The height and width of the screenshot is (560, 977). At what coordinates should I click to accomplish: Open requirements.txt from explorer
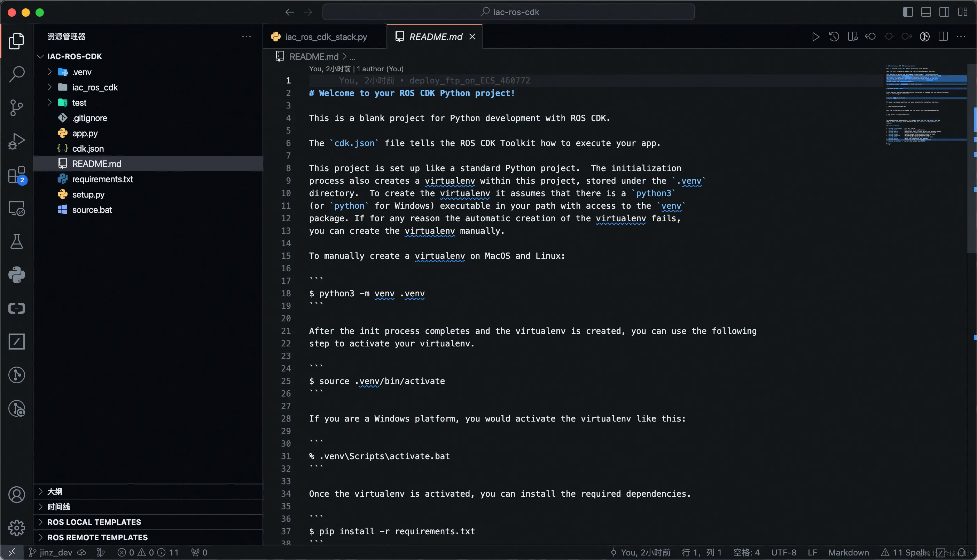[102, 179]
